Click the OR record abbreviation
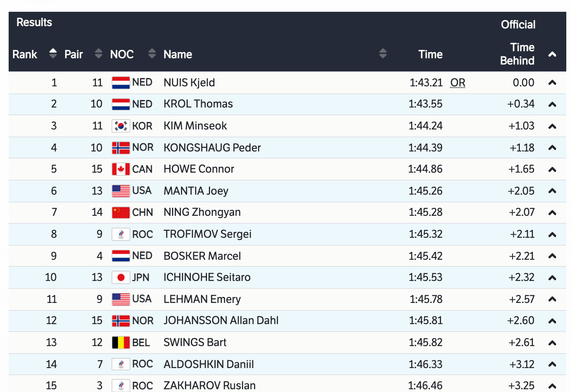The height and width of the screenshot is (392, 571). pos(458,83)
